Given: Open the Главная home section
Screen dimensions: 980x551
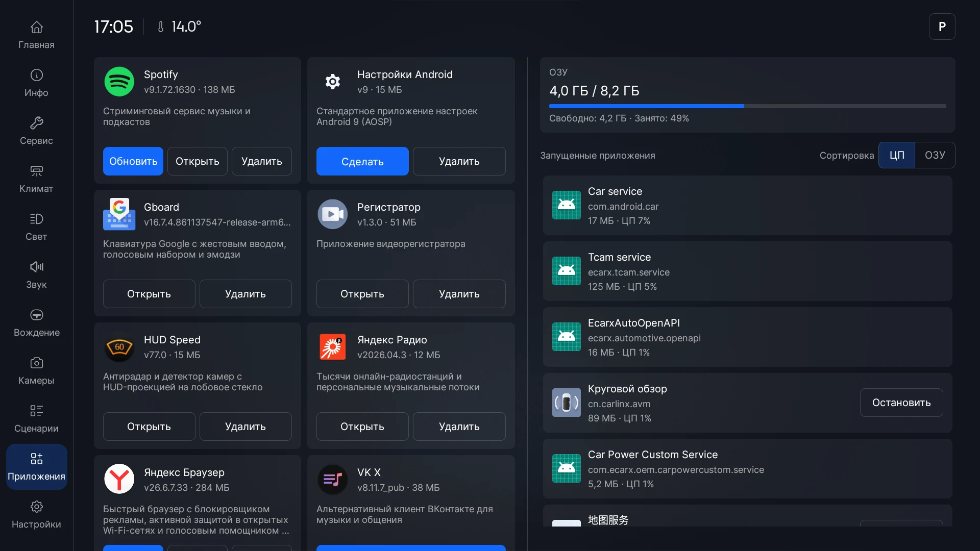Looking at the screenshot, I should tap(36, 35).
